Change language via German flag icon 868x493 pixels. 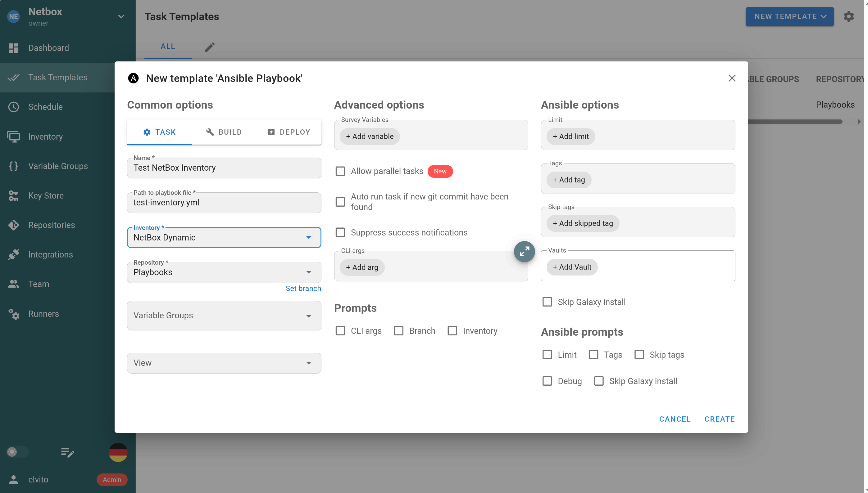[x=118, y=452]
